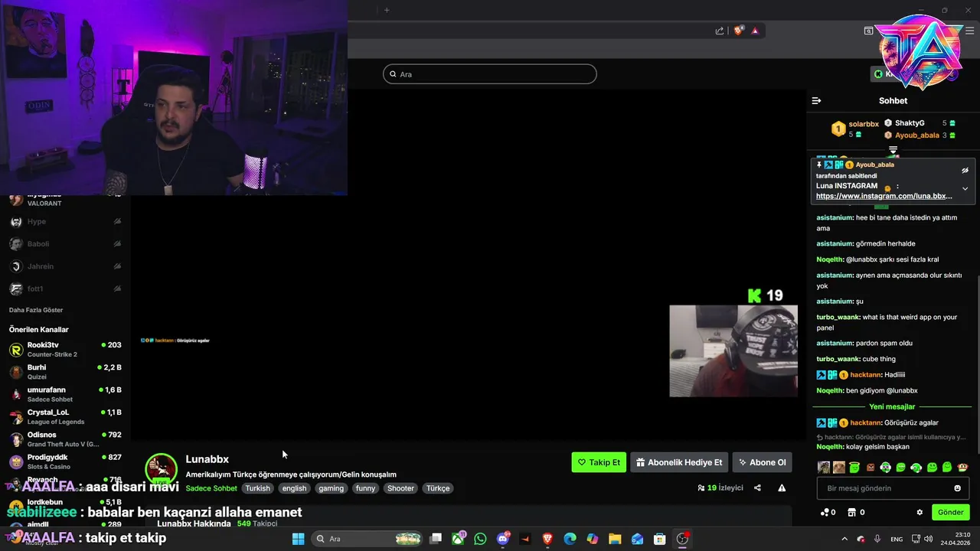The height and width of the screenshot is (551, 980).
Task: Click the Abone Ol subscribe button
Action: pos(762,462)
